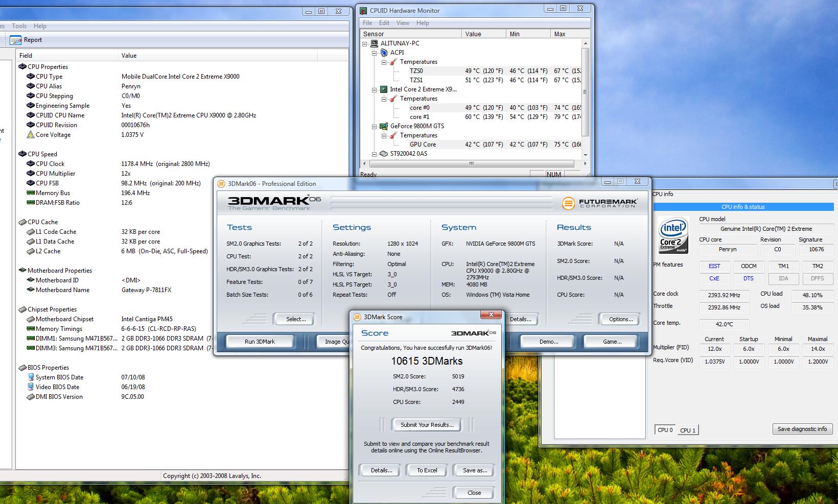Collapse the ACPI tree node
This screenshot has width=838, height=504.
[x=375, y=53]
